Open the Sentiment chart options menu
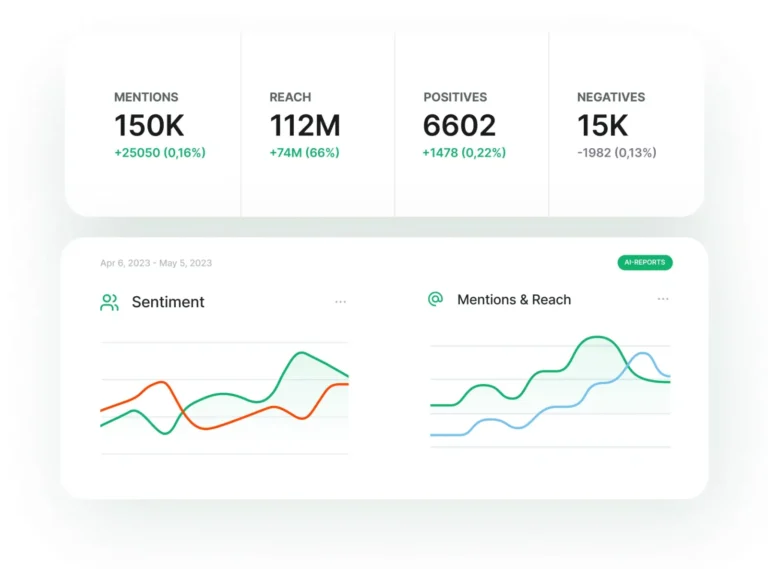Image resolution: width=768 pixels, height=569 pixels. (x=340, y=302)
